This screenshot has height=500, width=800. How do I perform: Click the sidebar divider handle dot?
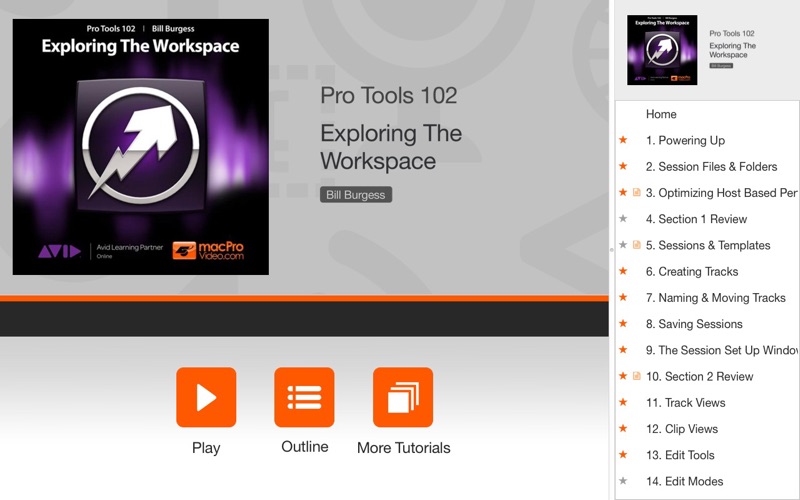click(611, 250)
